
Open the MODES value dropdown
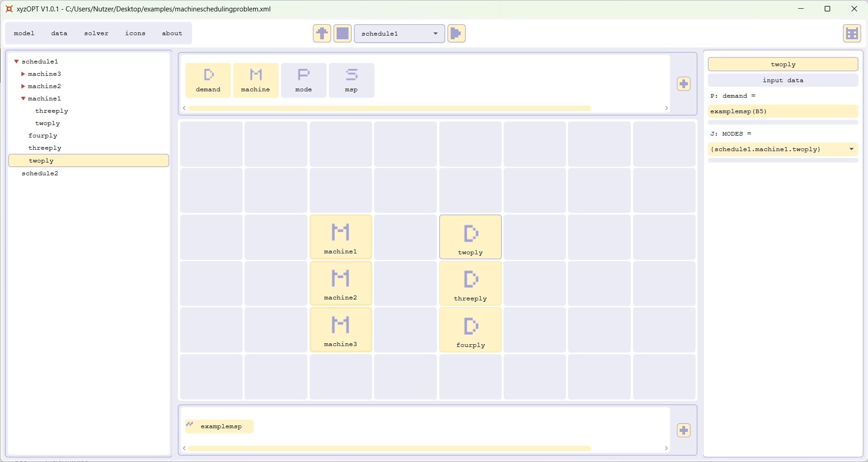[851, 149]
